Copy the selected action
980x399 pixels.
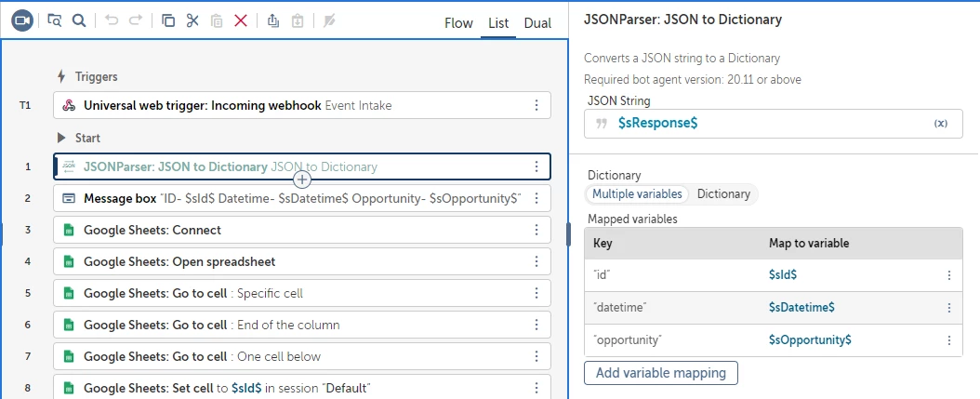pos(168,20)
